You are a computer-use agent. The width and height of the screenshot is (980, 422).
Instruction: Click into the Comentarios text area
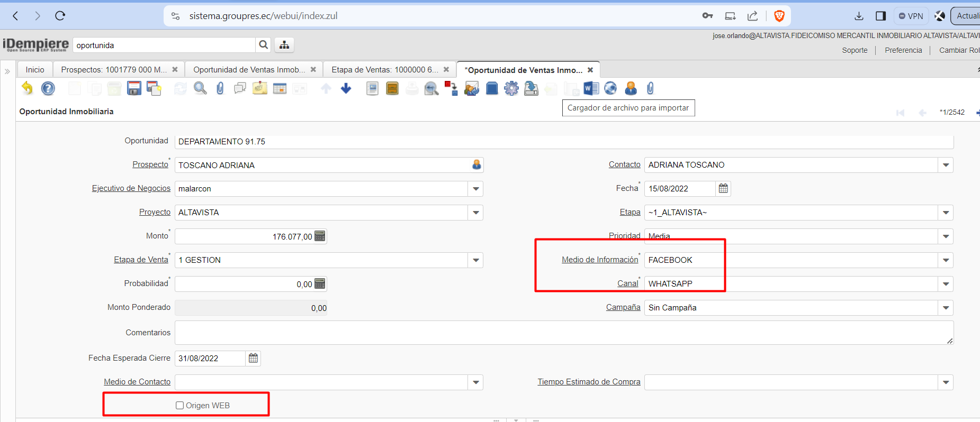(564, 333)
